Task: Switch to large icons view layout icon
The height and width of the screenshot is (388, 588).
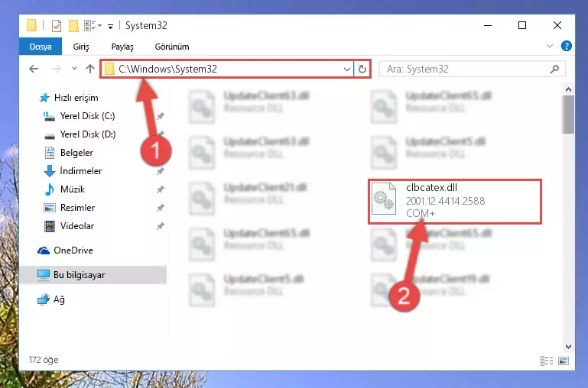Action: [564, 361]
